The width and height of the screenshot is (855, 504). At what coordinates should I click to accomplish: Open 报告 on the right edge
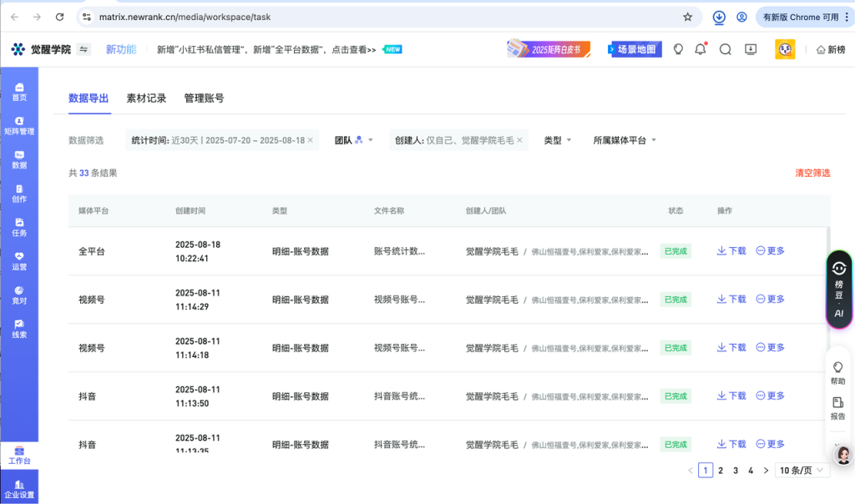(x=838, y=408)
